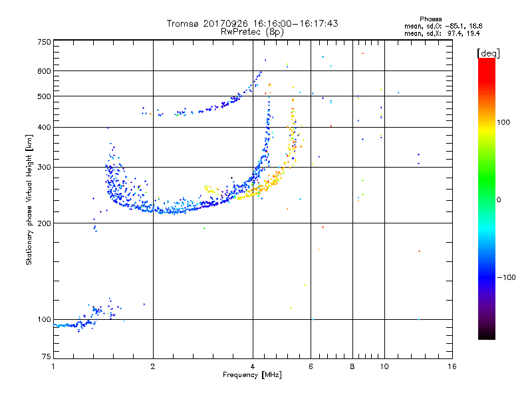The image size is (532, 399).
Task: Click the '100' colorbar tick label
Action: click(x=503, y=122)
